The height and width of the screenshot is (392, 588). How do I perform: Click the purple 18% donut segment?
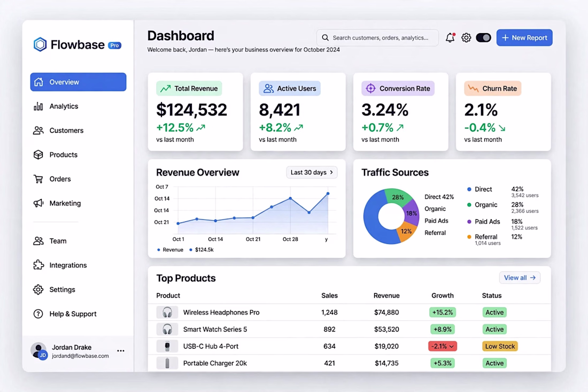click(x=412, y=213)
